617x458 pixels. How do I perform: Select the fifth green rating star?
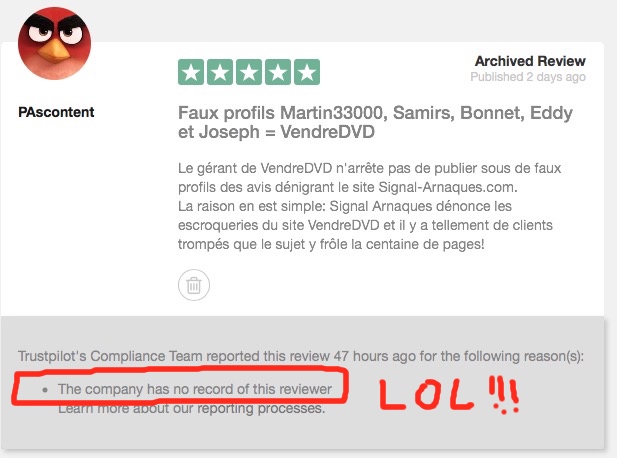pyautogui.click(x=307, y=72)
